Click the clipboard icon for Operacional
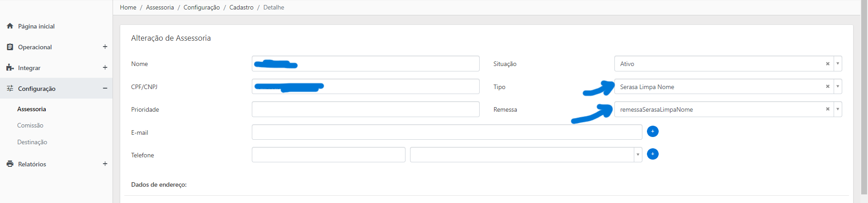This screenshot has width=868, height=203. tap(10, 47)
